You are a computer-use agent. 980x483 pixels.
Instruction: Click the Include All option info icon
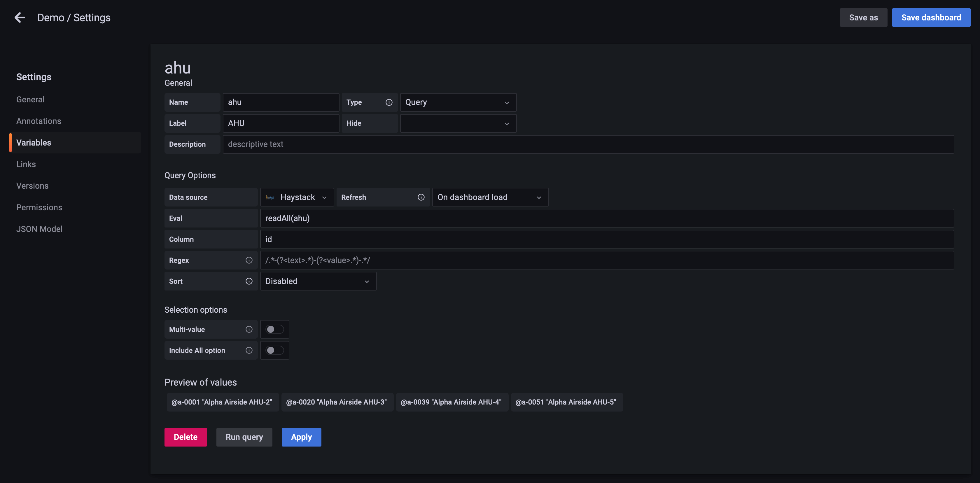coord(249,350)
